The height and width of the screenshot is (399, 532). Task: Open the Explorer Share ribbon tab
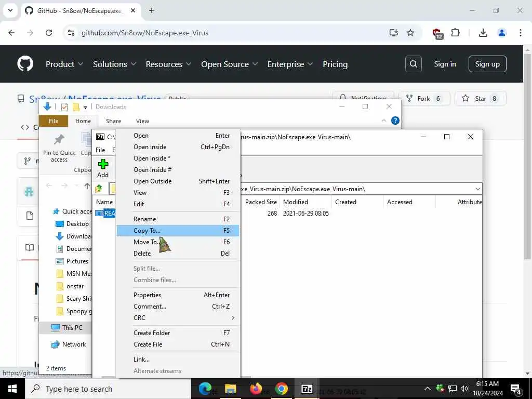(113, 121)
